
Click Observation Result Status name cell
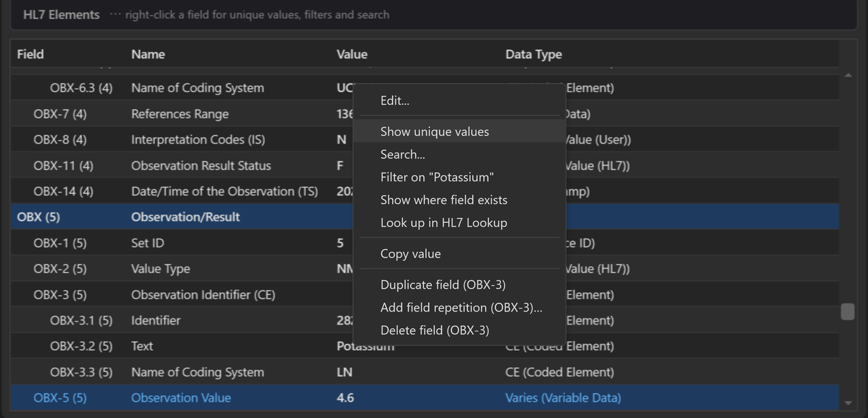click(x=201, y=165)
